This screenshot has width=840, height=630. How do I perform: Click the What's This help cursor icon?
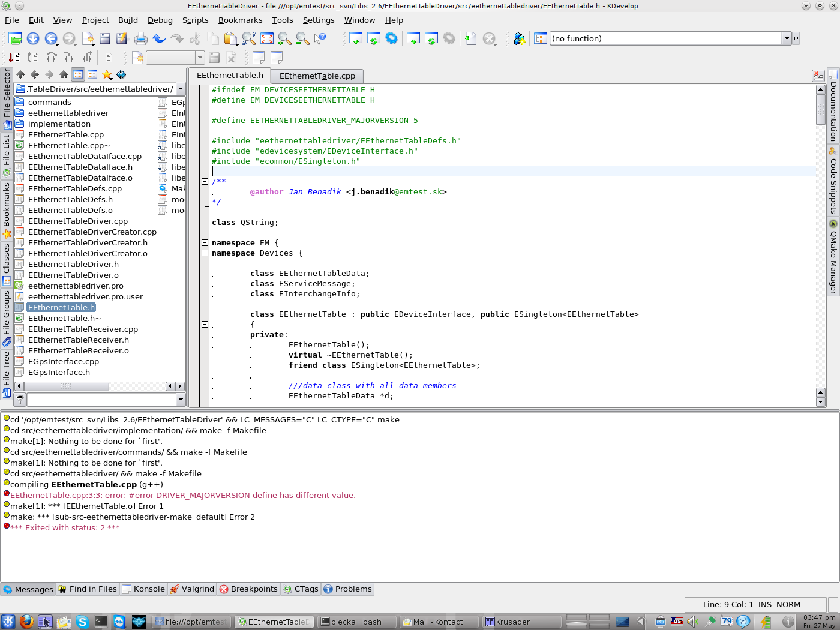[x=320, y=39]
